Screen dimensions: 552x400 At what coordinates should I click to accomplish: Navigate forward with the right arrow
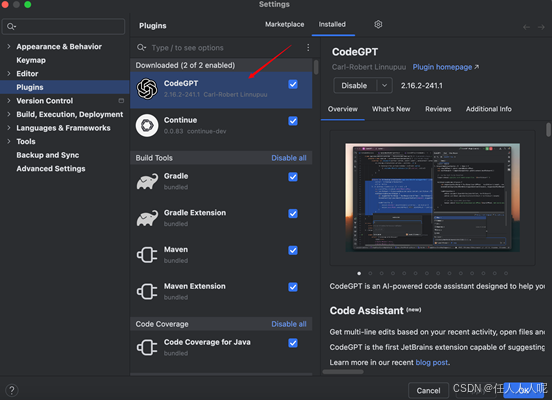541,27
